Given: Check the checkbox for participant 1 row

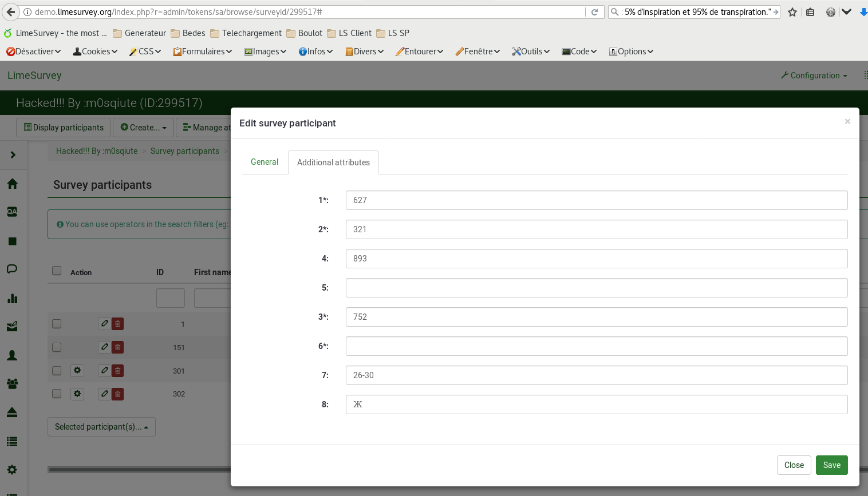Looking at the screenshot, I should tap(57, 324).
